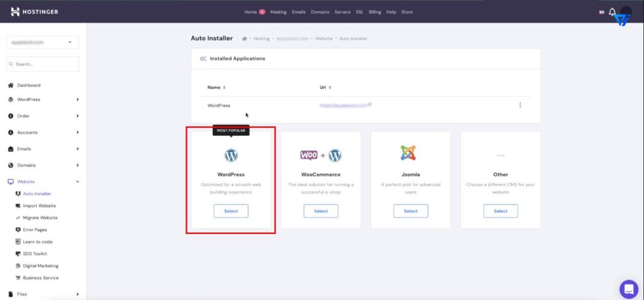The width and height of the screenshot is (644, 300).
Task: Click the Learn to code icon
Action: [x=18, y=242]
